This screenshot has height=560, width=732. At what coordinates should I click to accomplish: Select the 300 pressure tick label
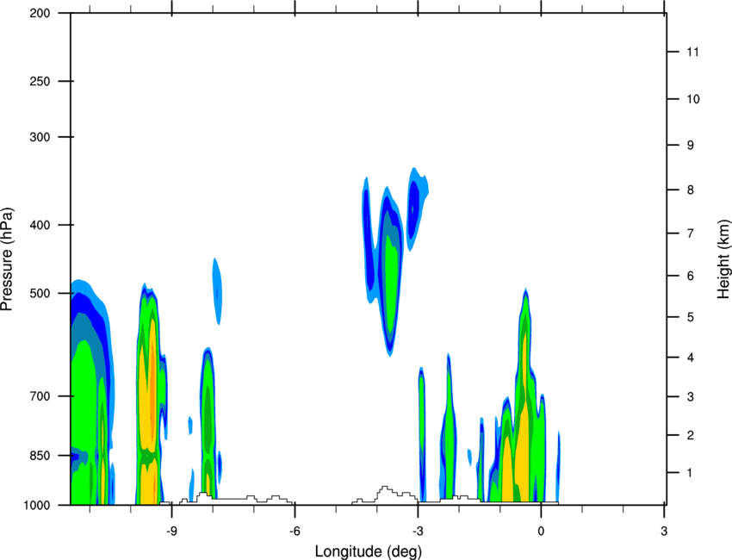tap(40, 137)
